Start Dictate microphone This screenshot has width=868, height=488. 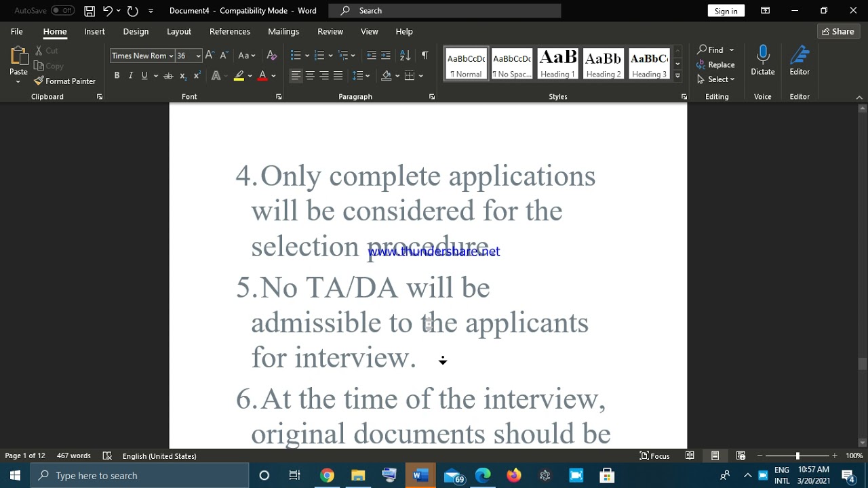[x=763, y=60]
